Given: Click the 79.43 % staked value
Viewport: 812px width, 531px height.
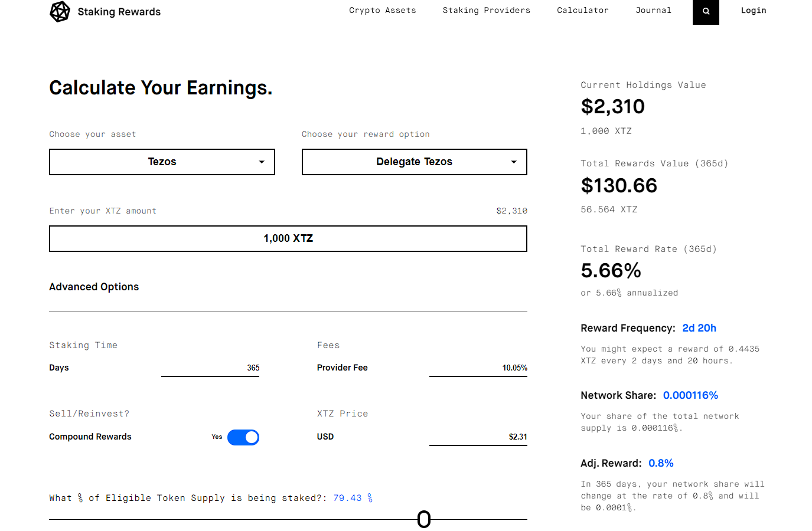Looking at the screenshot, I should tap(353, 498).
